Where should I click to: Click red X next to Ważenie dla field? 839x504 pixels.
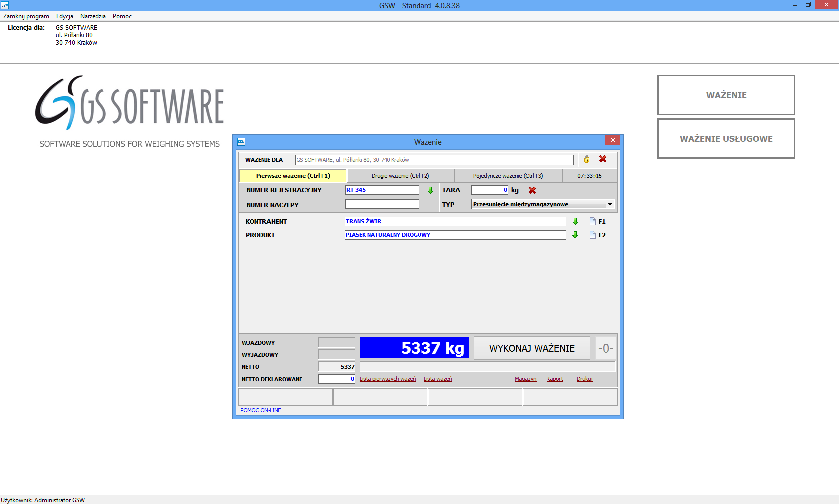point(603,159)
